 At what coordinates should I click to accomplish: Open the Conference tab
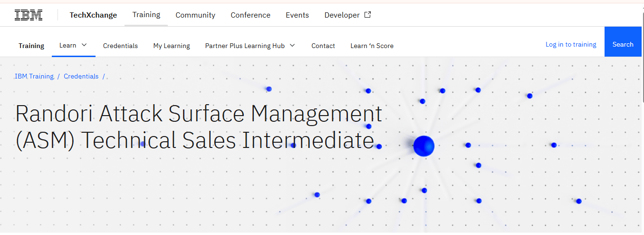[250, 15]
